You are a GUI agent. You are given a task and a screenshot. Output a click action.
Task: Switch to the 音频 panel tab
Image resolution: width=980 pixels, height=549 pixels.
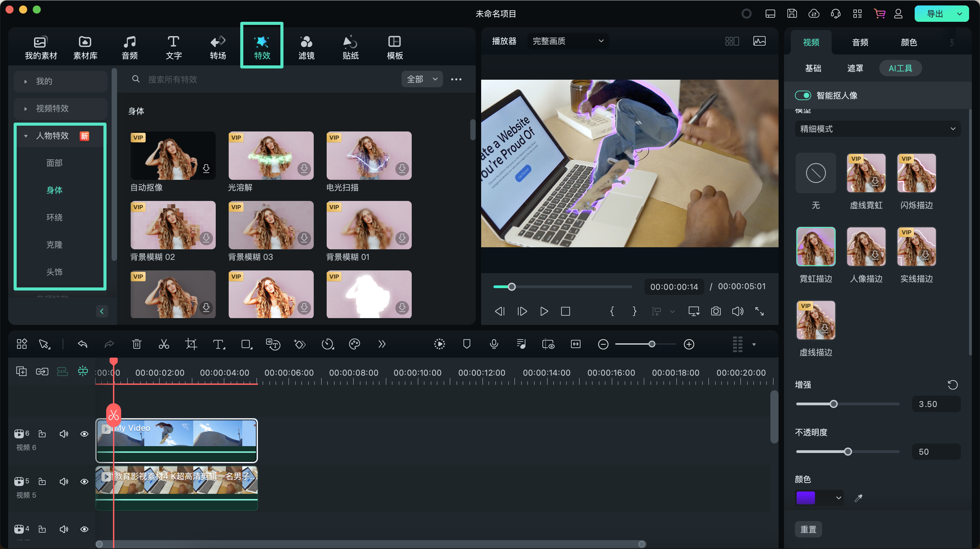point(860,42)
